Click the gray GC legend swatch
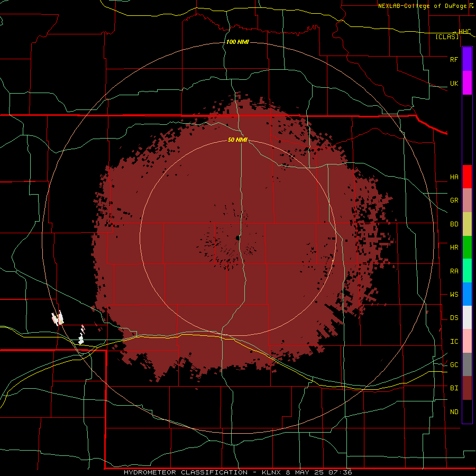 467,364
